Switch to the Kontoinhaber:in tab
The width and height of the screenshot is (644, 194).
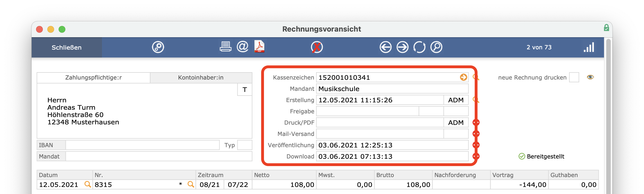(201, 78)
